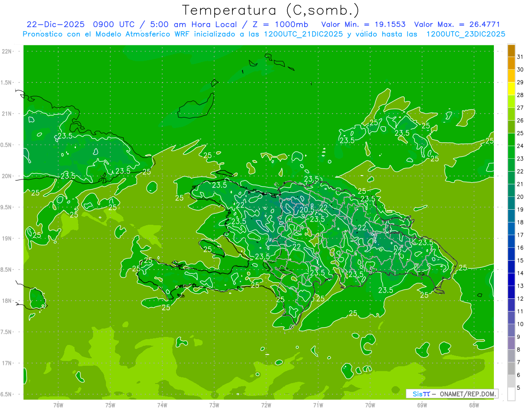Click the '22-Dic-2025' forecast date text
The height and width of the screenshot is (411, 532).
tap(55, 24)
